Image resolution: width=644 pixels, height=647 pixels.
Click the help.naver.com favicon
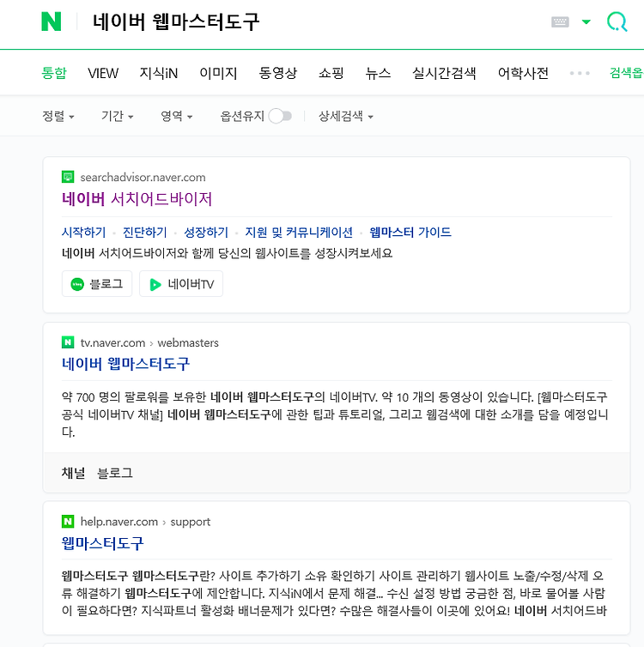[x=68, y=521]
